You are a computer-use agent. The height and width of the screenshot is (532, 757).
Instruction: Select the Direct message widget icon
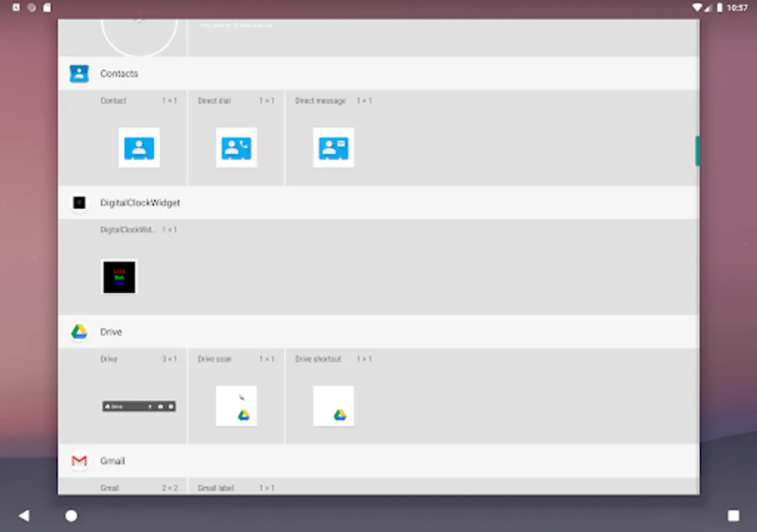click(334, 148)
